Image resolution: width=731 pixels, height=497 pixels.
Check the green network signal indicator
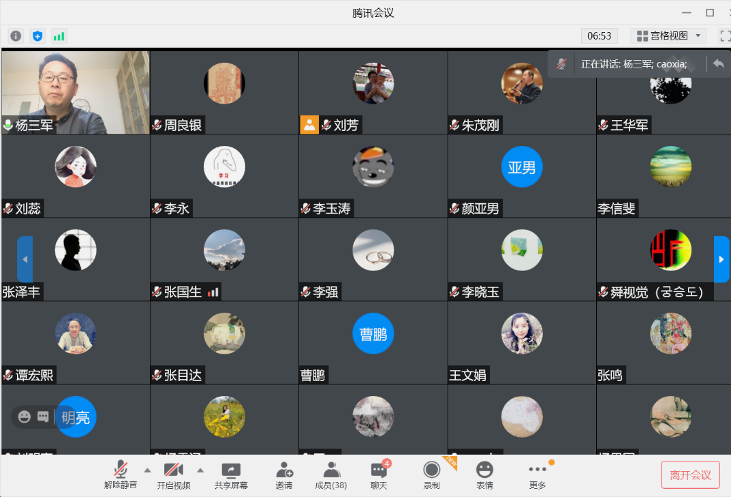coord(59,35)
